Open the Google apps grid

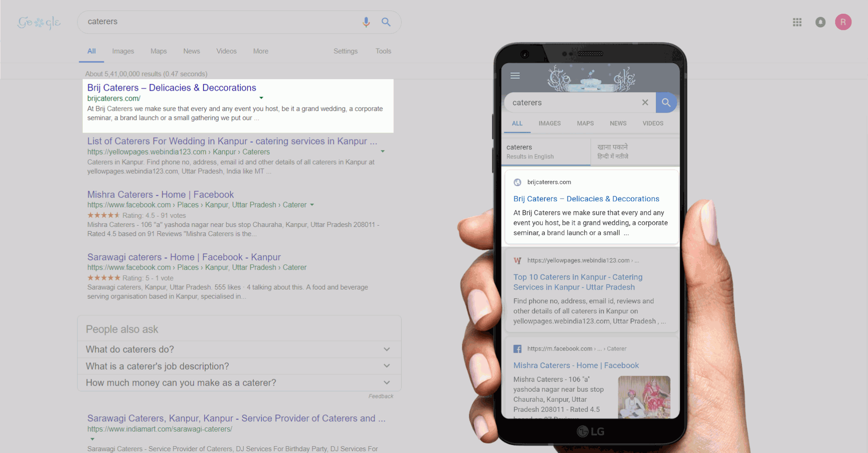797,22
